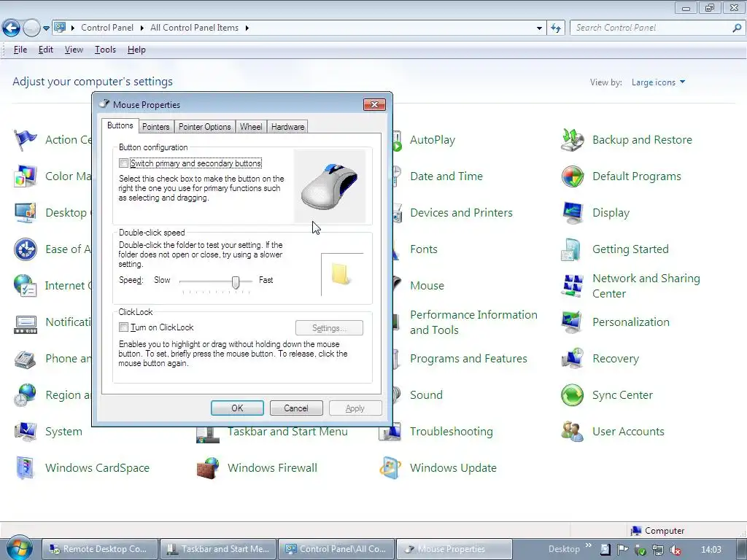Click the test folder icon for double-click speed
Screen dimensions: 747x560
point(341,274)
